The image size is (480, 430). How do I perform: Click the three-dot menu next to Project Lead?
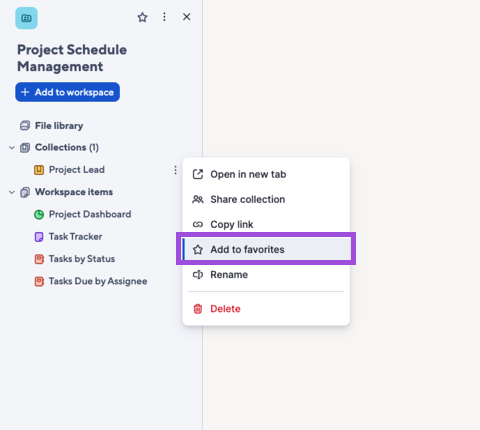[175, 170]
